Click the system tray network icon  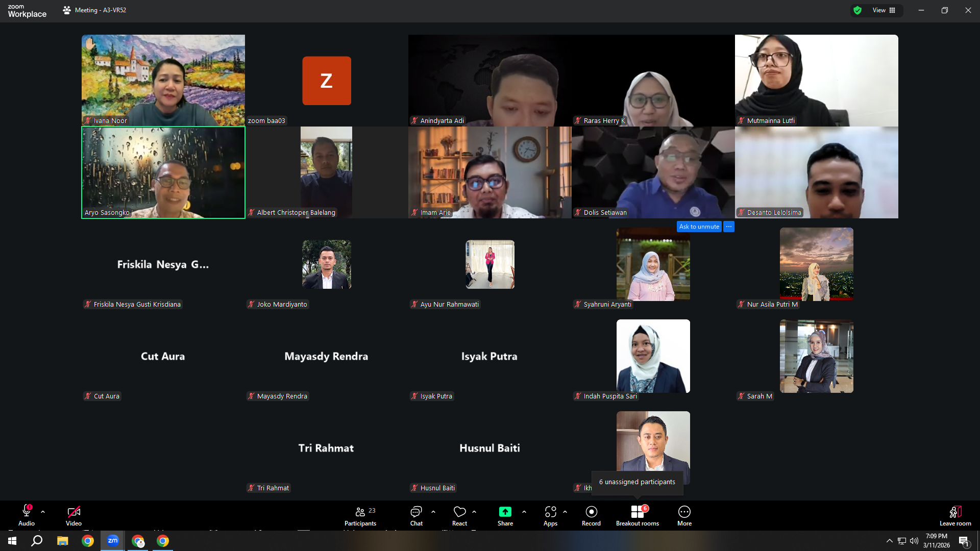902,541
